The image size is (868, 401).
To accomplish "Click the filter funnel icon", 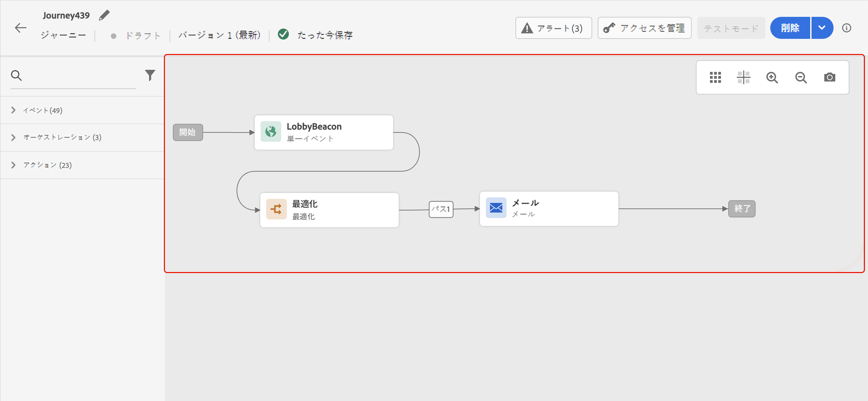I will pyautogui.click(x=150, y=75).
